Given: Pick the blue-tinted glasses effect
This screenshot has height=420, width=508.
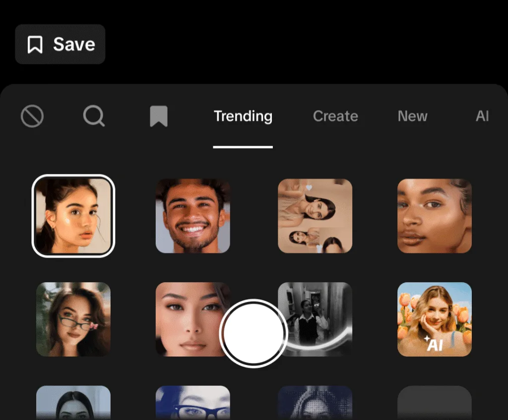Looking at the screenshot, I should [193, 403].
